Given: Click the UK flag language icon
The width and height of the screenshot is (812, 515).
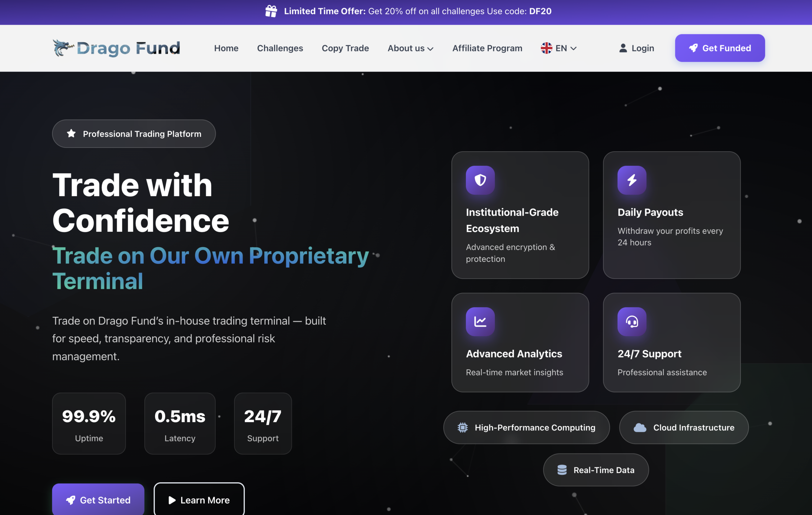Looking at the screenshot, I should pyautogui.click(x=546, y=48).
